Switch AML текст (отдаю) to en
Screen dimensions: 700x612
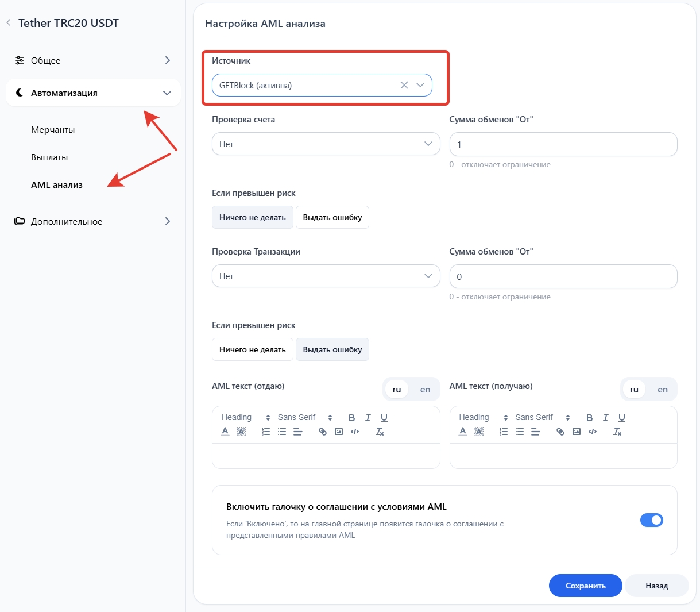pyautogui.click(x=425, y=389)
